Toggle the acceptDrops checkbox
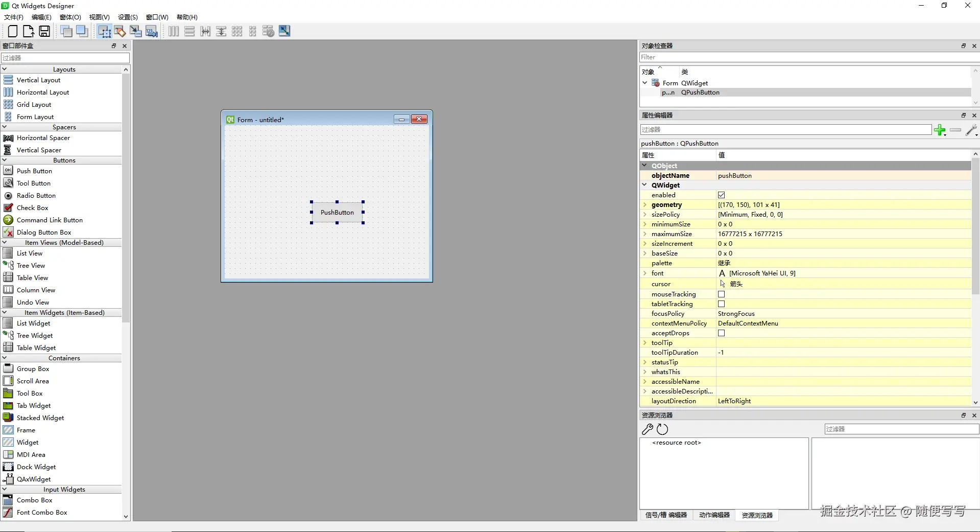 pos(722,333)
